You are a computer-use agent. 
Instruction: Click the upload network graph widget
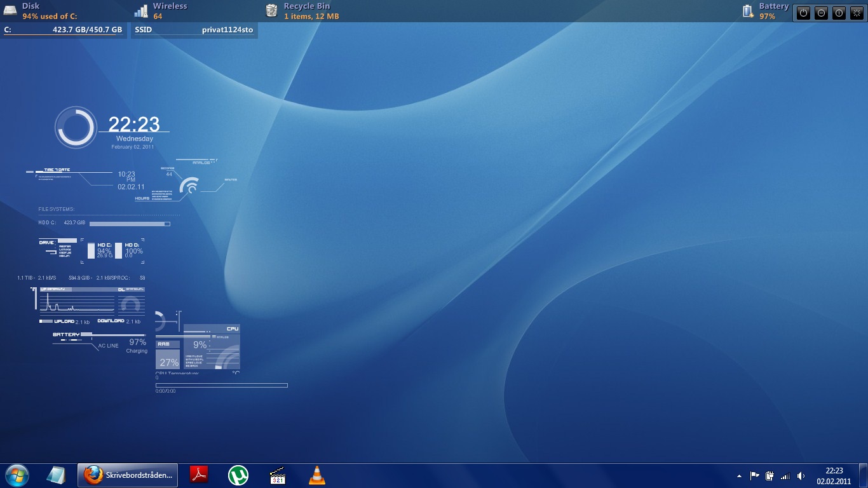(x=78, y=301)
